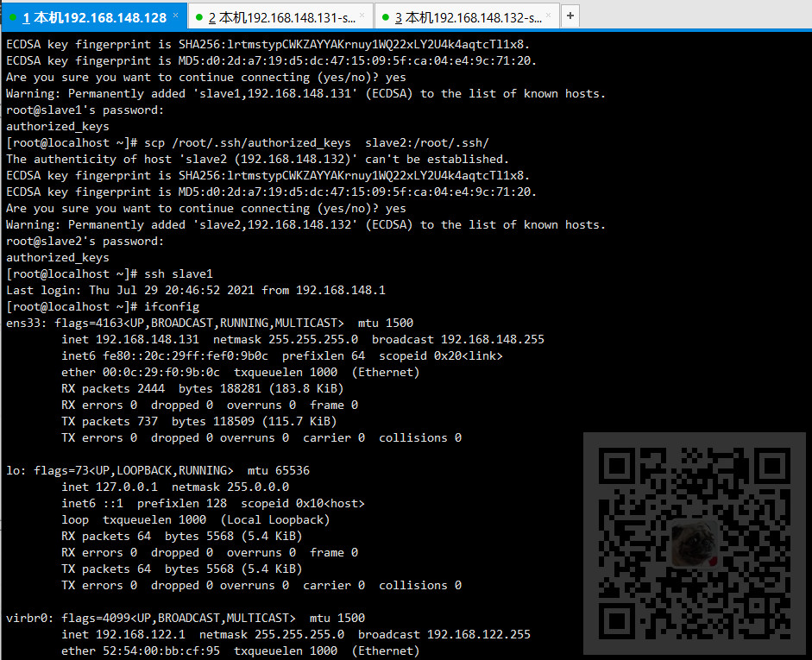This screenshot has height=660, width=812.
Task: Click 'lo: flags=73' interface line
Action: point(158,470)
